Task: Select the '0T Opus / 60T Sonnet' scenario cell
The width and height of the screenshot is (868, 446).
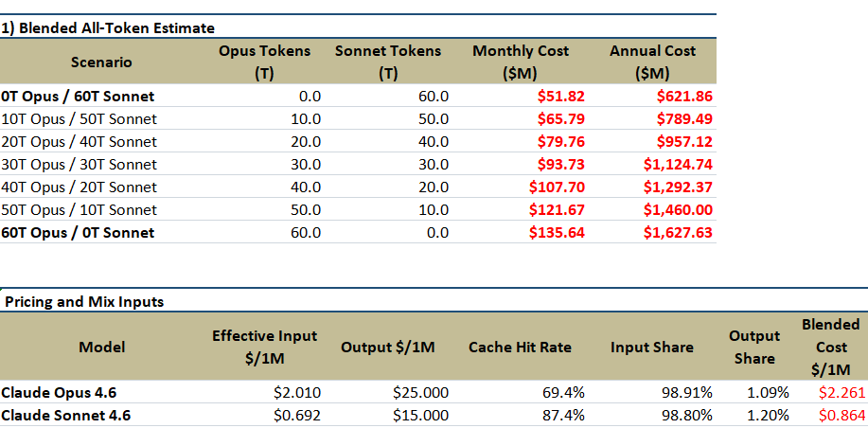Action: (78, 96)
